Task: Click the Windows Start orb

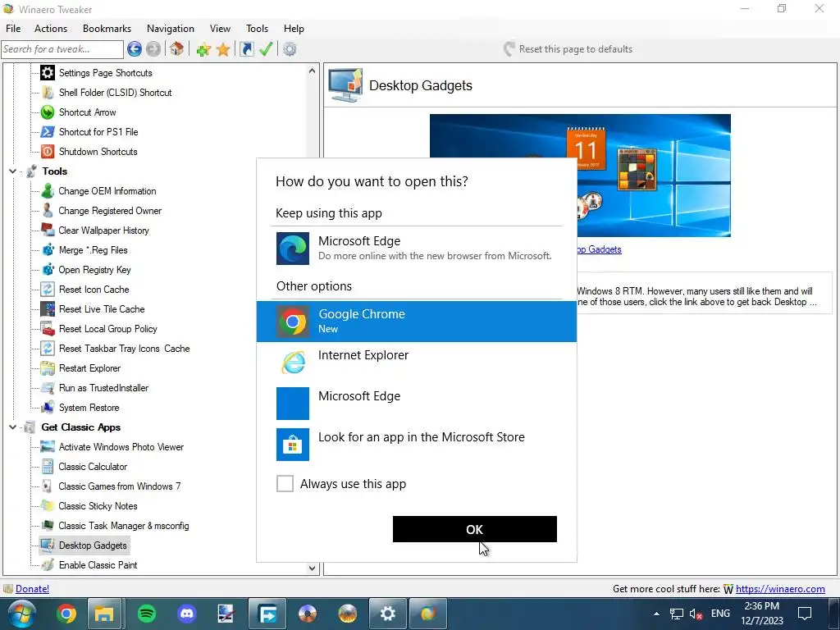Action: [x=22, y=614]
